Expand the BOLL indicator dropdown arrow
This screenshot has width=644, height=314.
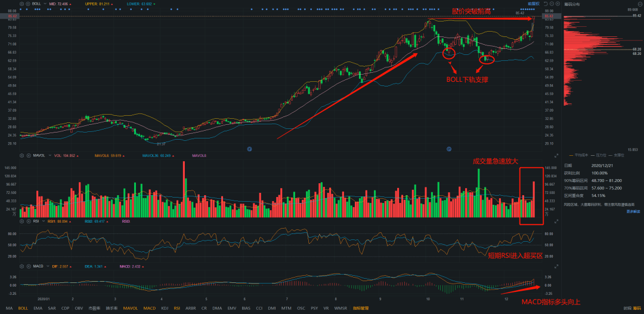[44, 4]
